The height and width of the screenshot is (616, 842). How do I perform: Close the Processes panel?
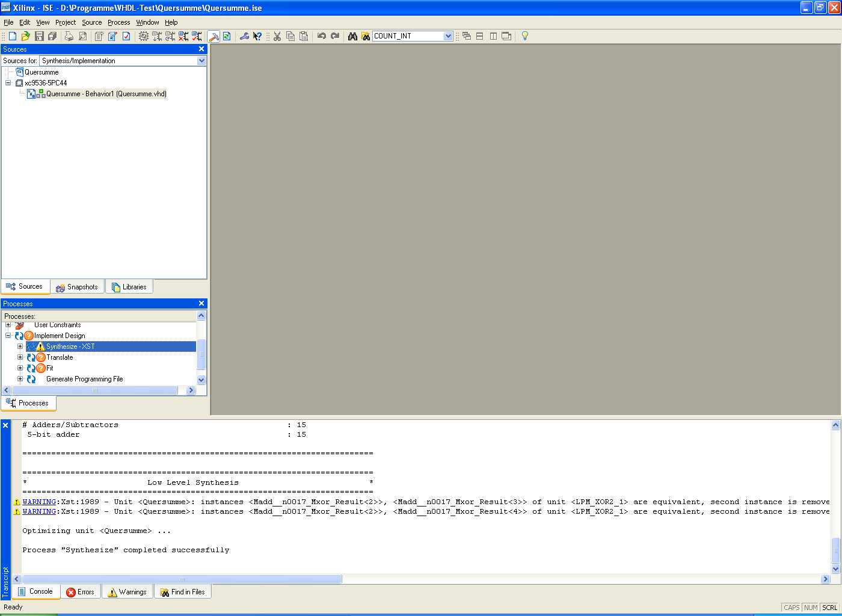(201, 304)
